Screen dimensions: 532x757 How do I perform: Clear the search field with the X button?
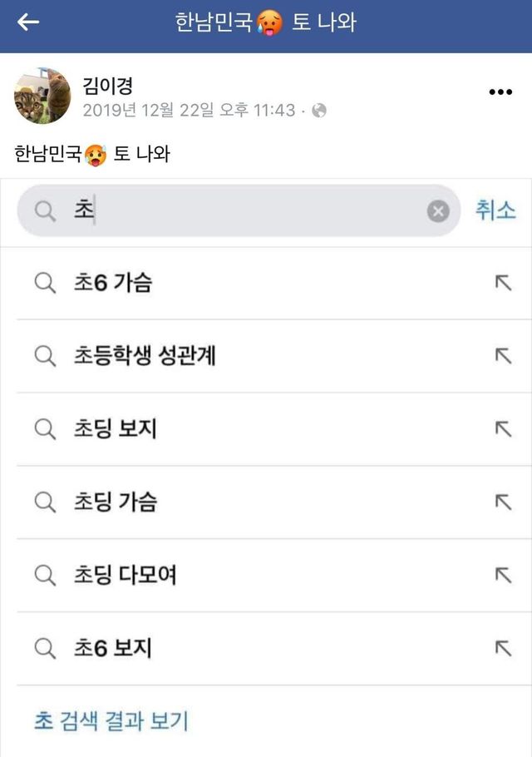(438, 212)
